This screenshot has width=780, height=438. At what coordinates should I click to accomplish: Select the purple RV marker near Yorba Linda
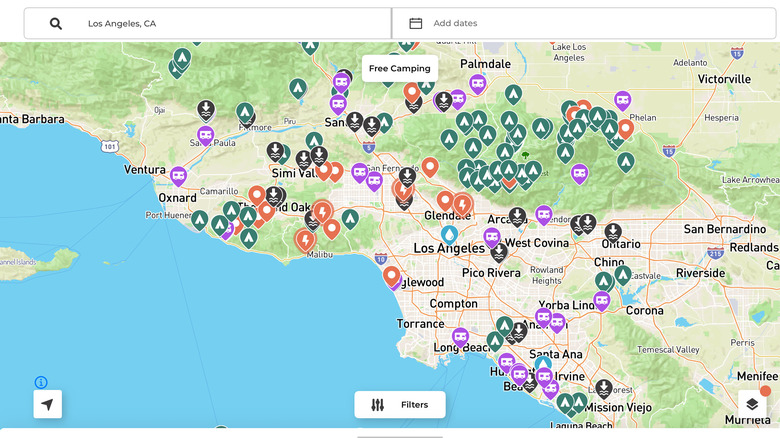click(602, 300)
